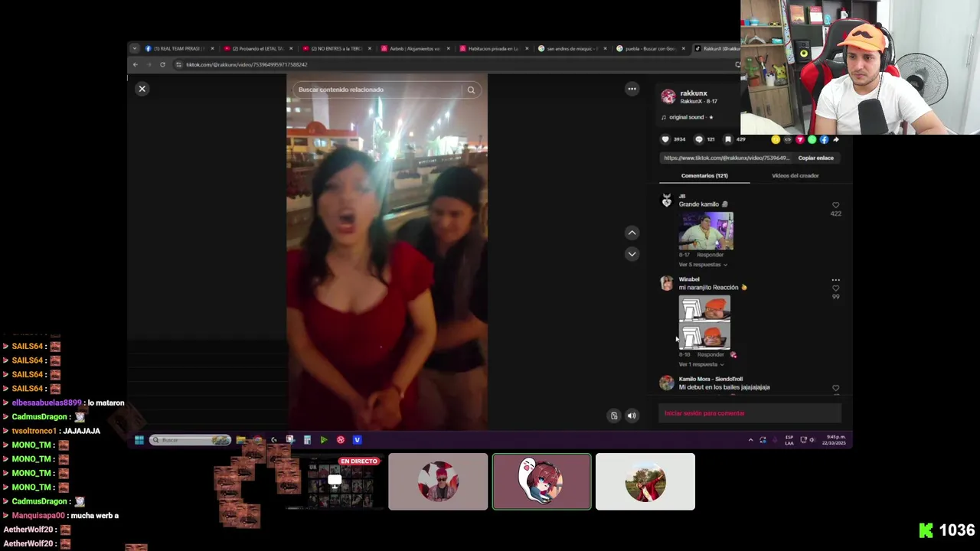This screenshot has height=551, width=980.
Task: Like the 'mi naranjito Reacción' comment
Action: point(835,289)
